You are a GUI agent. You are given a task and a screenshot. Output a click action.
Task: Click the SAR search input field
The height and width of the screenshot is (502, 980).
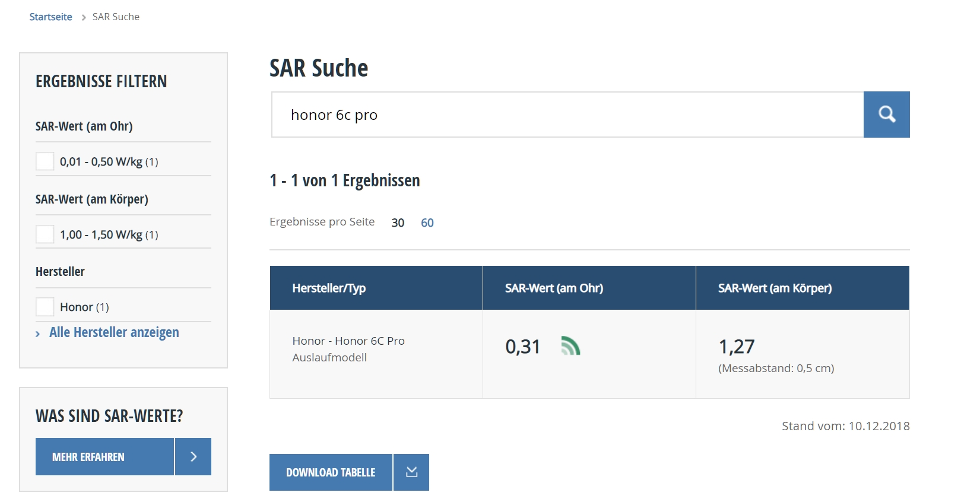click(567, 115)
